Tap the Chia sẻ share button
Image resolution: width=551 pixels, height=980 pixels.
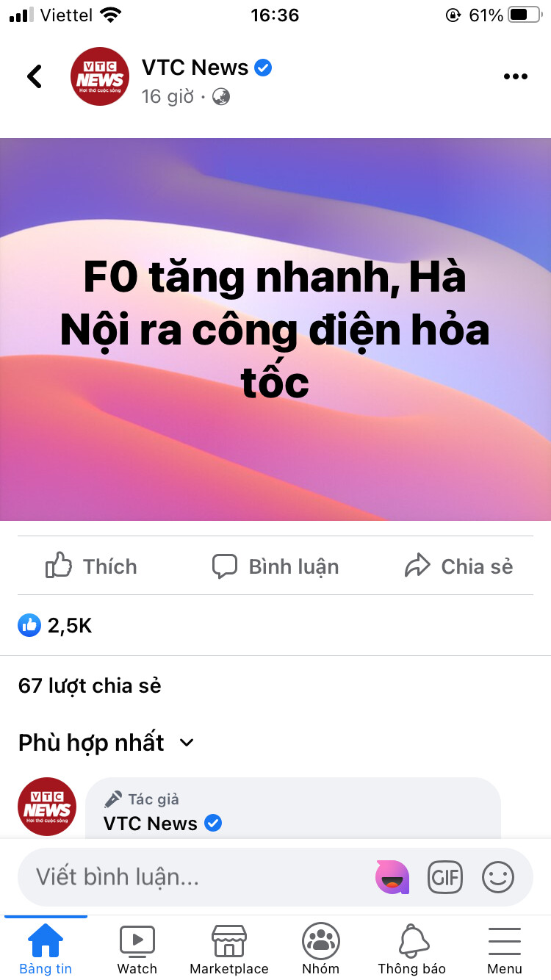[x=458, y=566]
